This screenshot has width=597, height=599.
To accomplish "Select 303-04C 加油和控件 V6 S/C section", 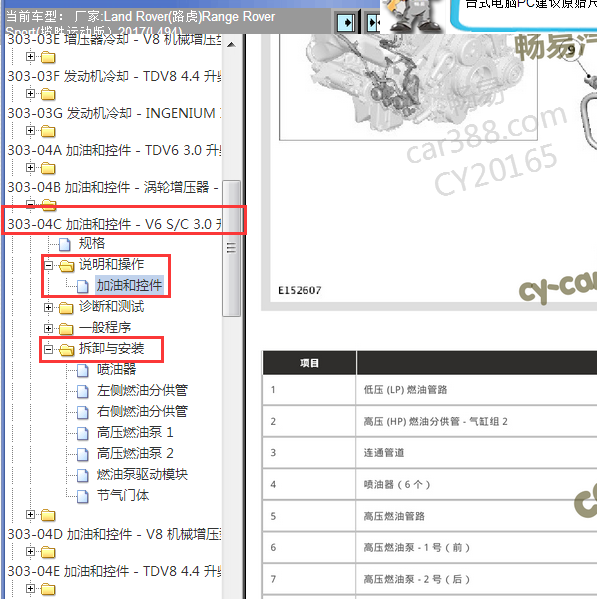I will 114,224.
